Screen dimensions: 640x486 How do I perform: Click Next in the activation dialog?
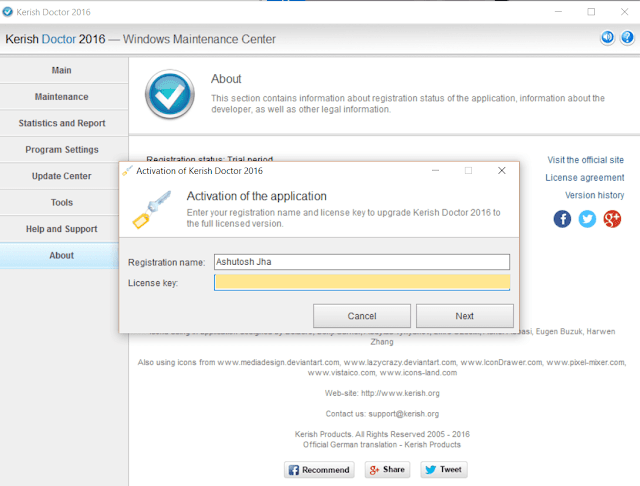tap(464, 316)
